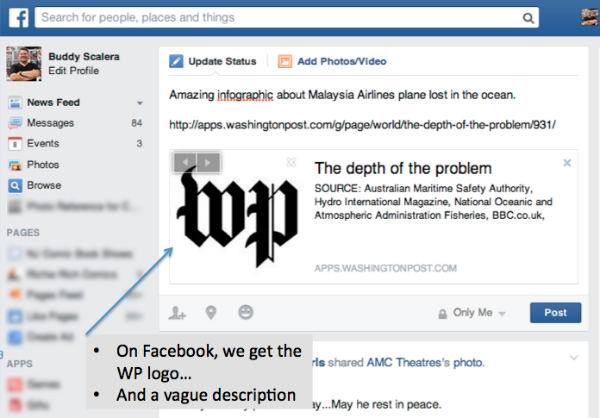Viewport: 600px width, 418px height.
Task: Click Edit Profile link
Action: pyautogui.click(x=73, y=70)
